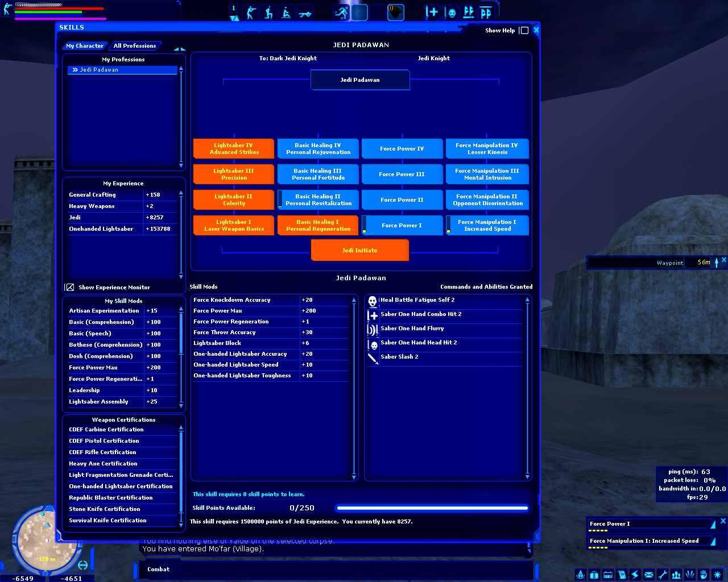The width and height of the screenshot is (728, 582).
Task: Use the saber head hit toolbar icon
Action: coord(450,13)
